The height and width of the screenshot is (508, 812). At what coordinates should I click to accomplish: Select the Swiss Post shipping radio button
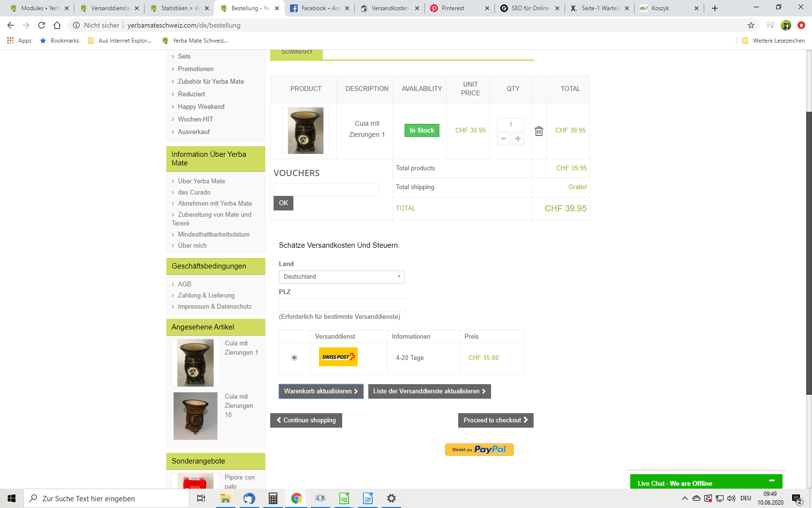(x=294, y=358)
